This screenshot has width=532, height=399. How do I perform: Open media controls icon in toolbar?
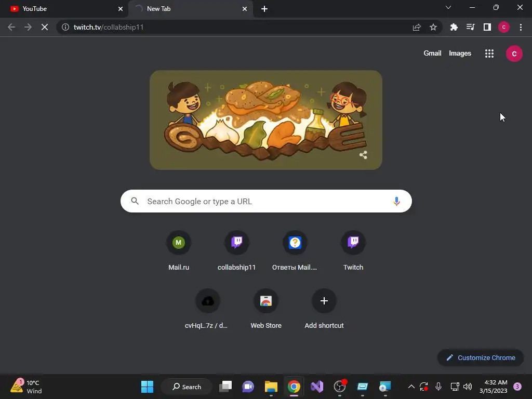click(x=471, y=27)
